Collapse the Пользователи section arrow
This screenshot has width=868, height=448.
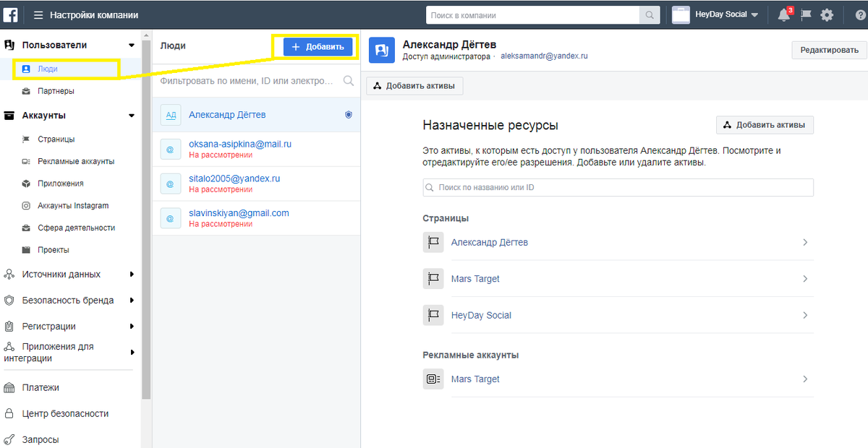point(132,45)
